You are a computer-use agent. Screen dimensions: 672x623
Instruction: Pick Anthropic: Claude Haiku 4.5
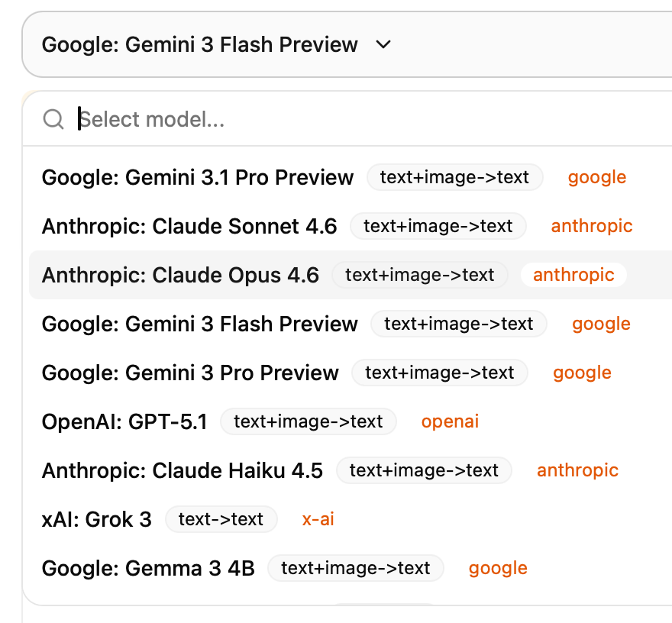[183, 471]
